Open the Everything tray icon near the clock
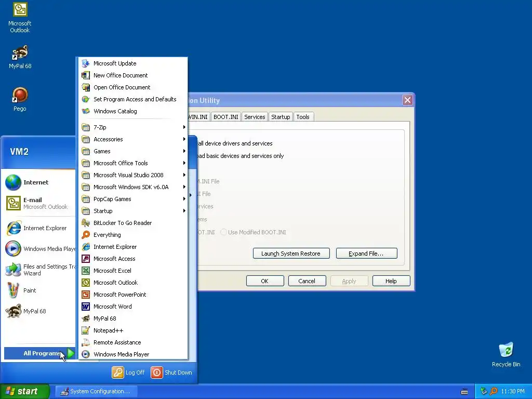 click(494, 391)
